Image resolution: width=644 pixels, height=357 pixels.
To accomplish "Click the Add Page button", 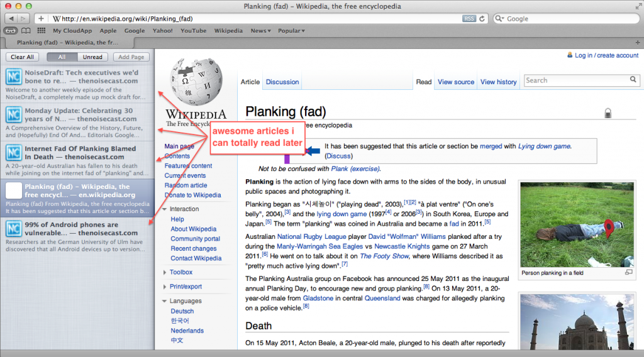I will (131, 57).
